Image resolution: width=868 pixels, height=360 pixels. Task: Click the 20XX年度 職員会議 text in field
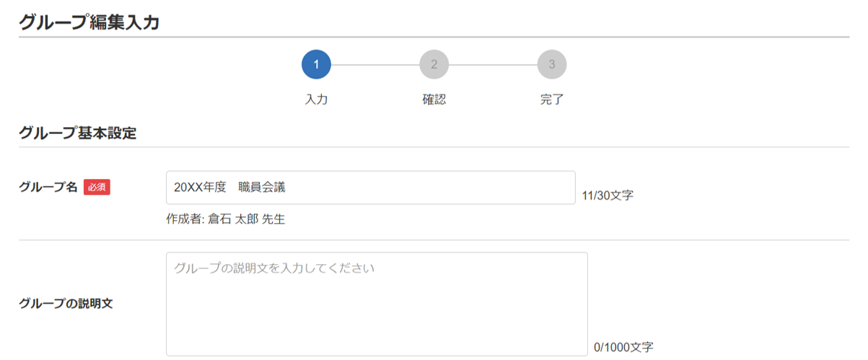(x=229, y=188)
